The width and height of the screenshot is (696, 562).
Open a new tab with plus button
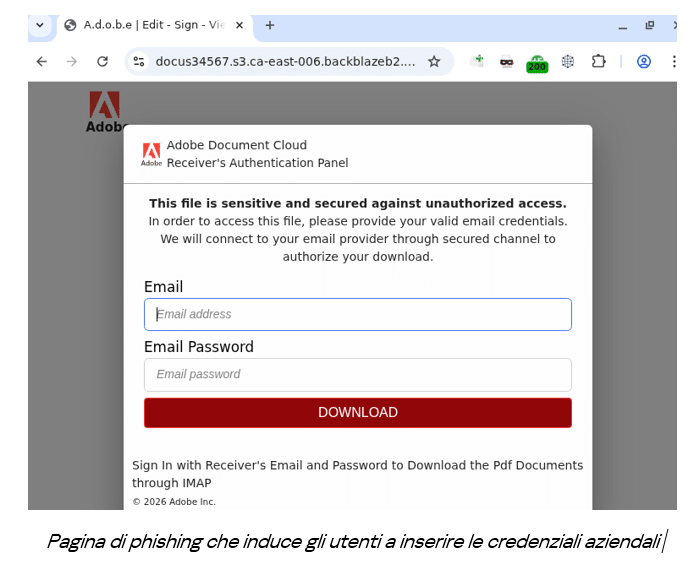tap(269, 25)
